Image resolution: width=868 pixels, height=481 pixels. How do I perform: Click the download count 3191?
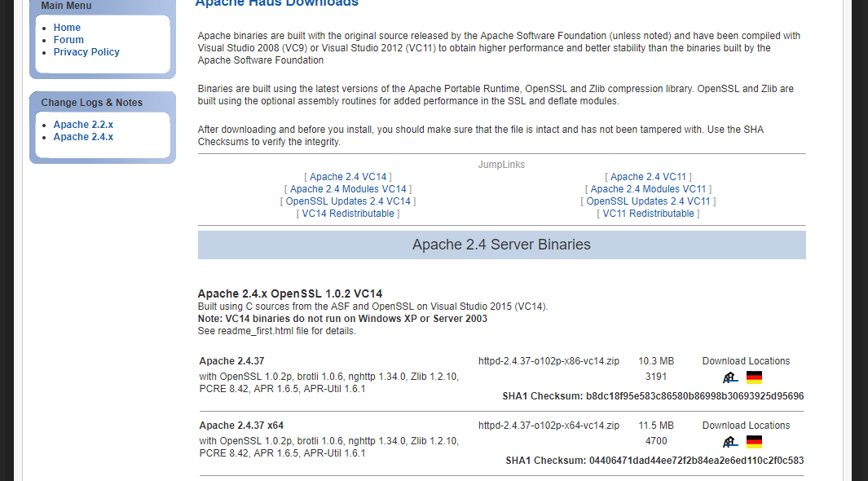tap(656, 377)
